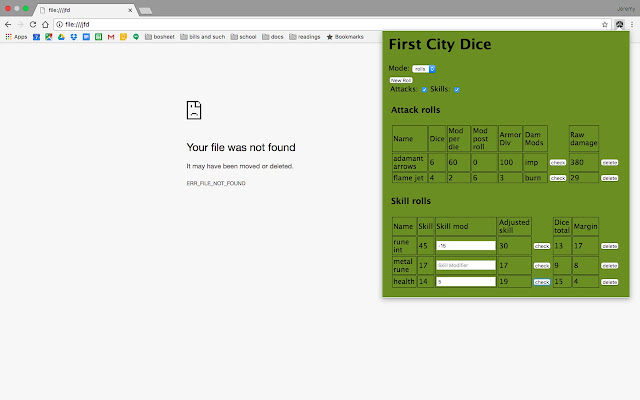Expand the 'bills and such' bookmarks folder
The image size is (640, 400).
pos(203,37)
